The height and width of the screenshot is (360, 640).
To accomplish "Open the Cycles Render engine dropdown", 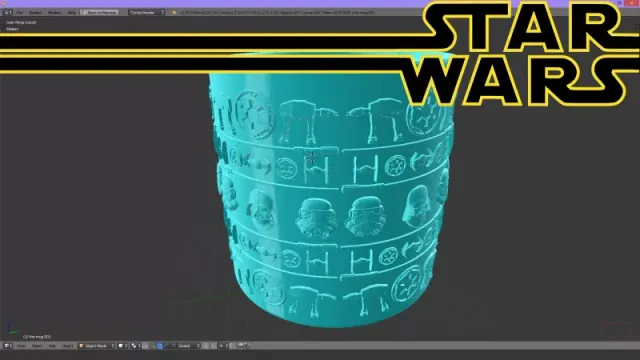I will [x=147, y=13].
